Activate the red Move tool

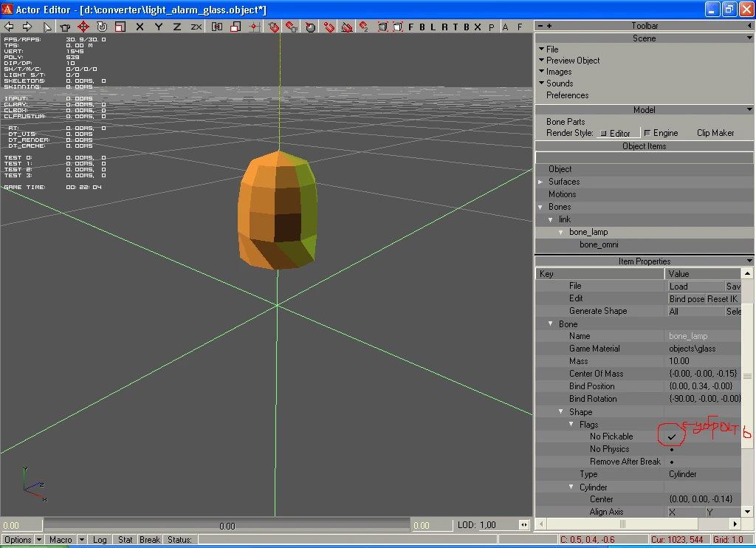(83, 27)
